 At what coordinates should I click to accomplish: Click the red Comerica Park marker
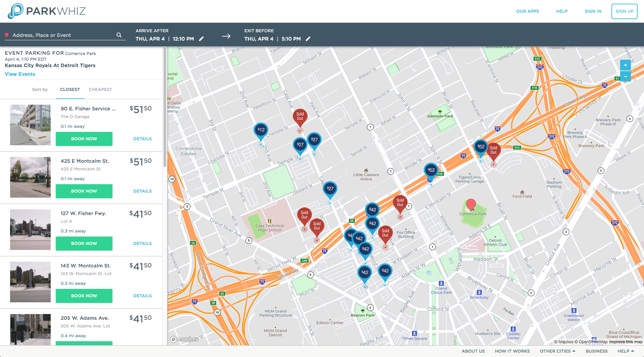[x=471, y=204]
